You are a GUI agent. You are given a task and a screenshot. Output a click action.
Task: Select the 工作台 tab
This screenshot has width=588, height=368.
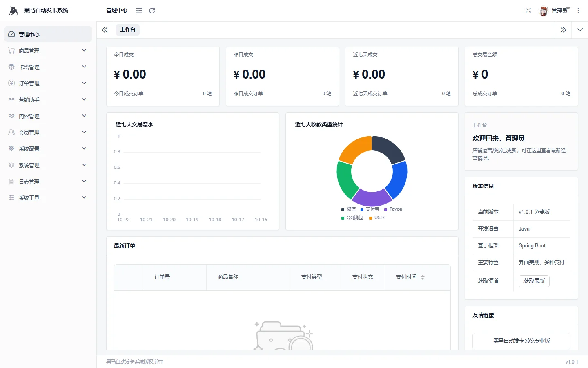click(x=128, y=30)
